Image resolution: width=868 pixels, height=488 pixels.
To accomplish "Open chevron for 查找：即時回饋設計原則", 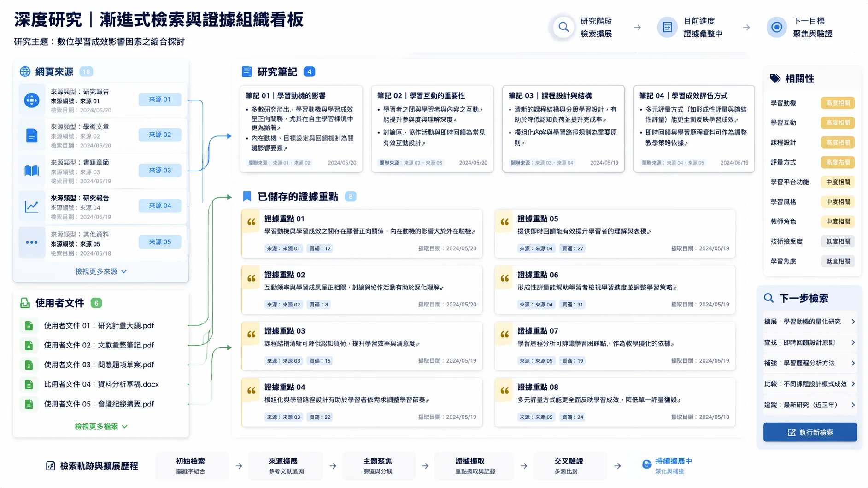I will (x=853, y=342).
